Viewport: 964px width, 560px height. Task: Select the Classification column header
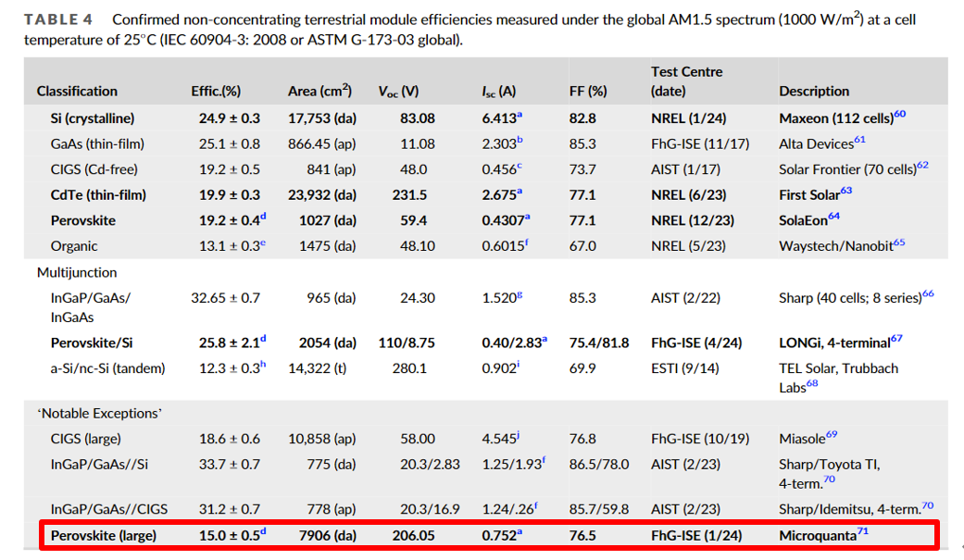pos(77,91)
